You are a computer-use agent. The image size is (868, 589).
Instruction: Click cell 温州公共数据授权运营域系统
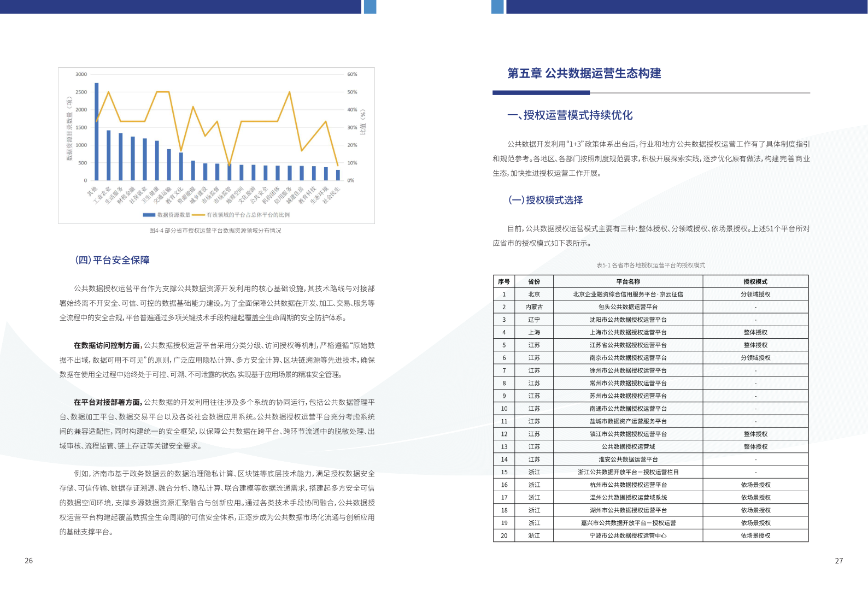(628, 498)
